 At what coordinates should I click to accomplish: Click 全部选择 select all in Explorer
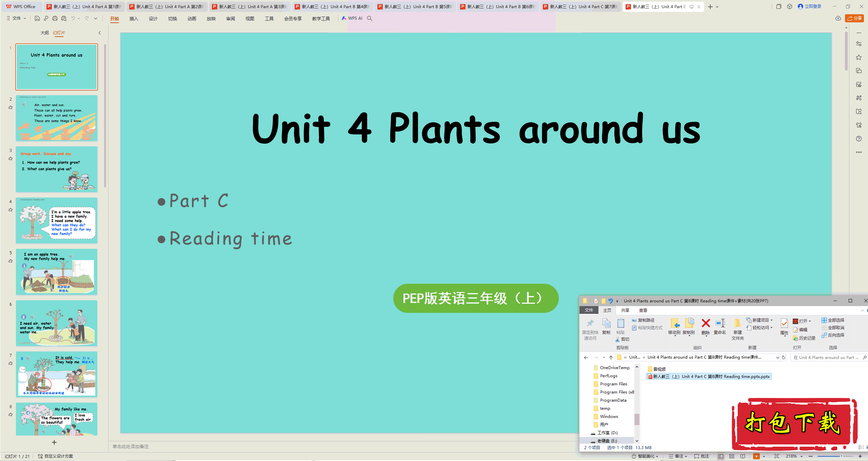(833, 320)
